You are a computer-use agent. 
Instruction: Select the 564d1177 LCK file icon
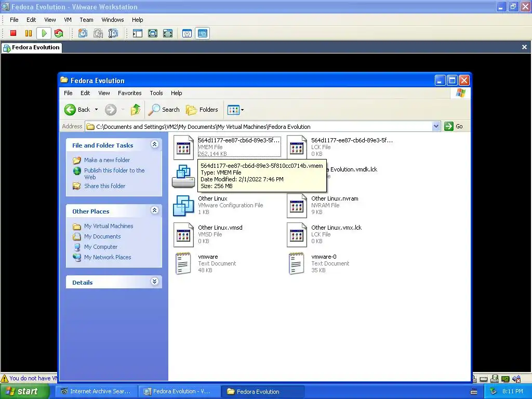click(x=297, y=147)
